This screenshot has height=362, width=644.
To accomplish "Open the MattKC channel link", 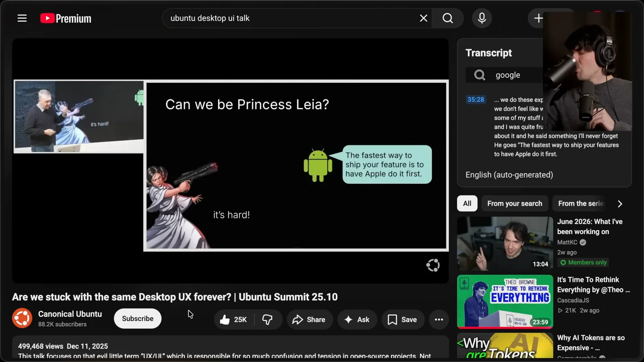I will tap(567, 242).
